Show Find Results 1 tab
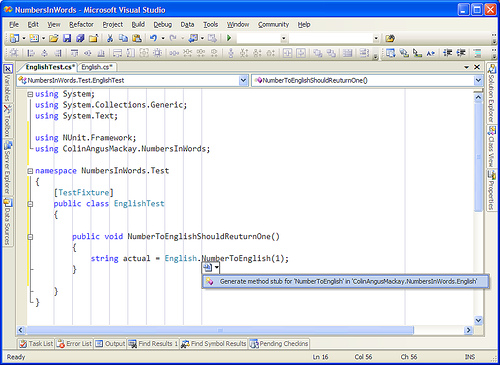 point(154,343)
